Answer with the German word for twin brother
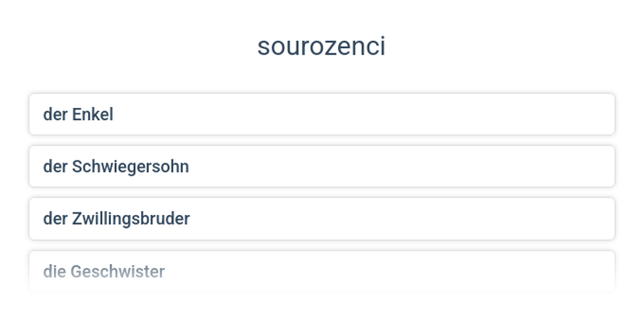The width and height of the screenshot is (644, 322). pyautogui.click(x=322, y=218)
